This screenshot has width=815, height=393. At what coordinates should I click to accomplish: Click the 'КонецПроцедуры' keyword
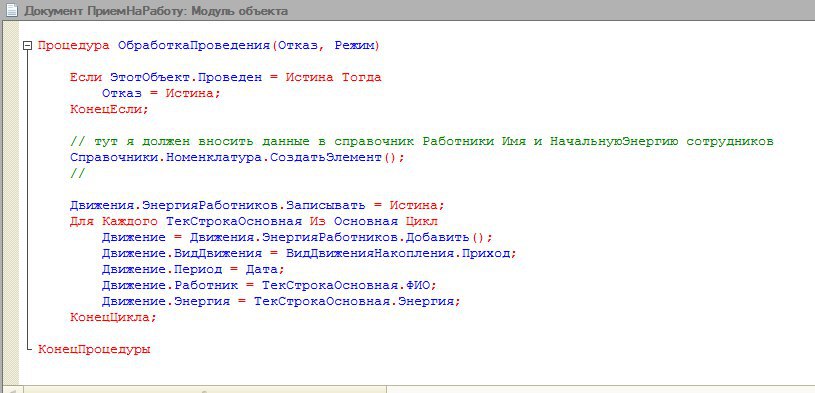94,349
